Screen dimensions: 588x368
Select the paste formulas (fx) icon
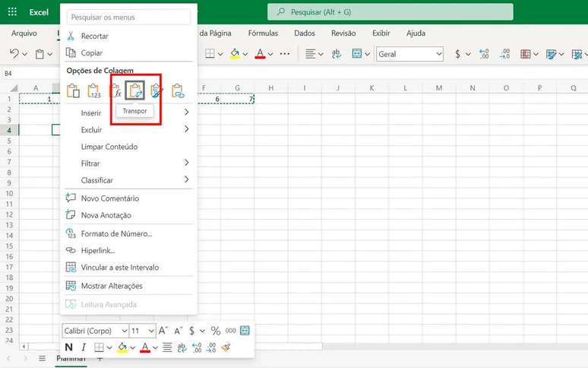(x=115, y=91)
